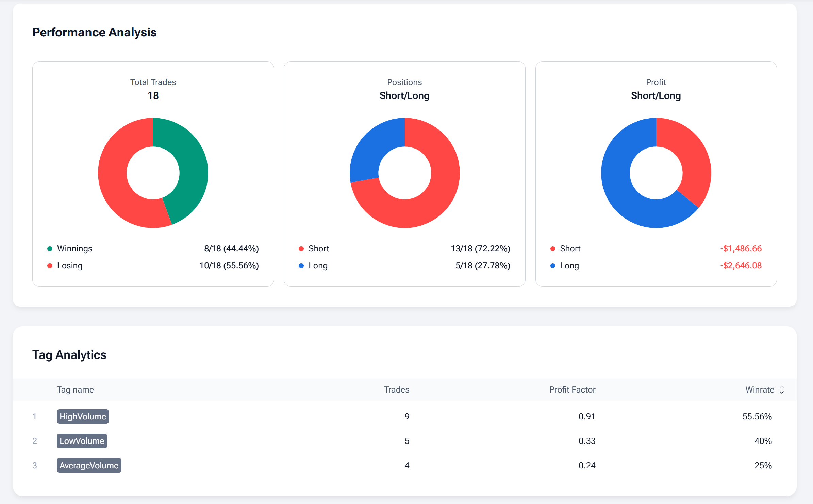Image resolution: width=813 pixels, height=504 pixels.
Task: Click the 55.56% winrate for HighVolume
Action: pos(757,416)
